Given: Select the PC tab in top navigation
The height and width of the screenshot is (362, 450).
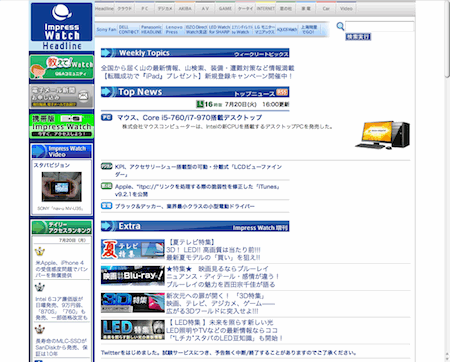Looking at the screenshot, I should [x=145, y=8].
